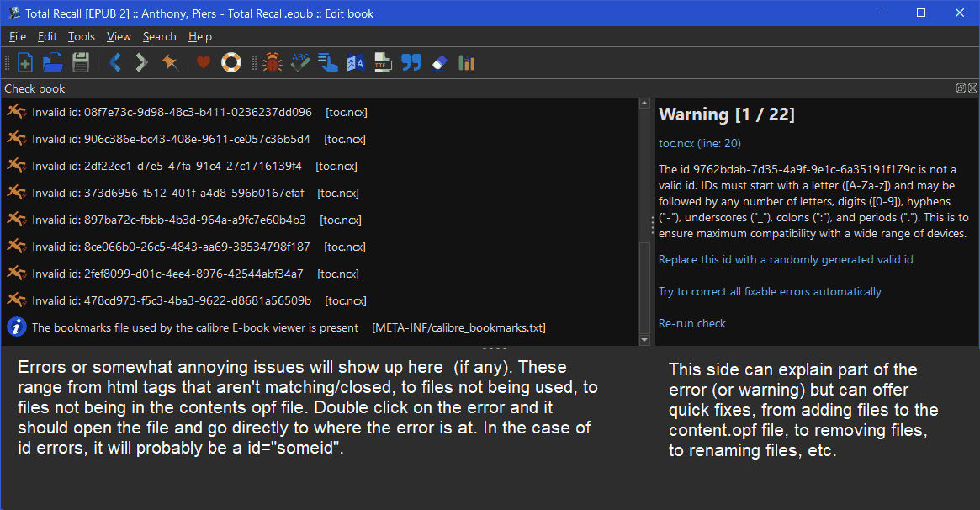This screenshot has height=510, width=980.
Task: Select warning 'Invalid id: 906c386e-bc43-408e-9611-ce057c36b5d4'
Action: click(x=319, y=139)
